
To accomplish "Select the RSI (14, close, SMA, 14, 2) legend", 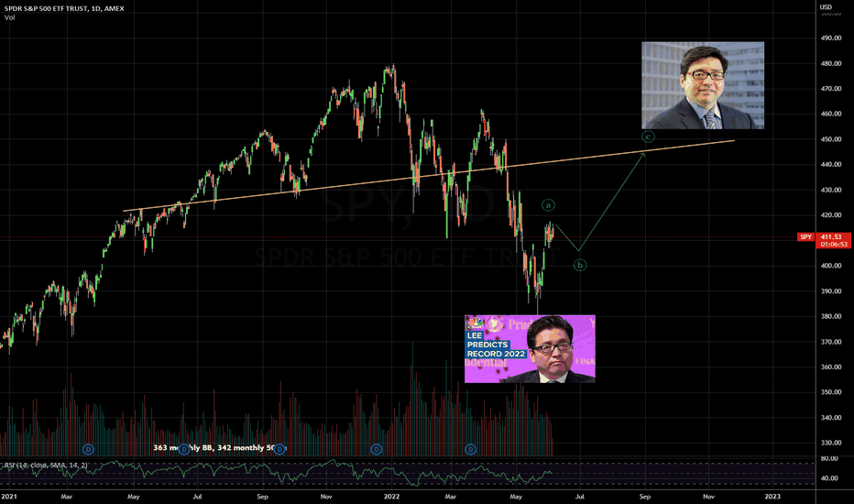I will click(x=46, y=465).
